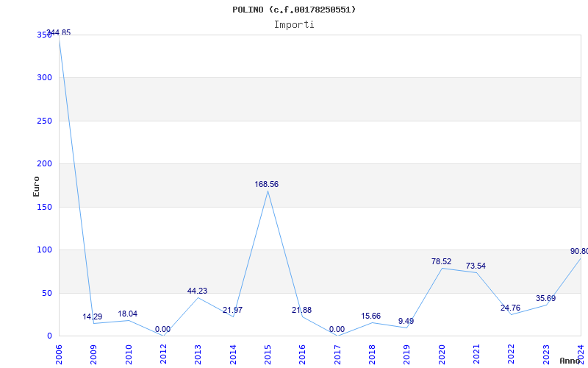
Task: Select year 2022 on the x-axis
Action: click(x=511, y=354)
